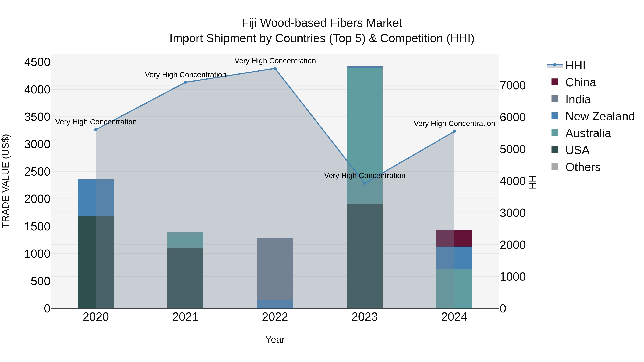Click the 2023 USA bar segment
Screen dimensions: 644x362
pos(365,256)
